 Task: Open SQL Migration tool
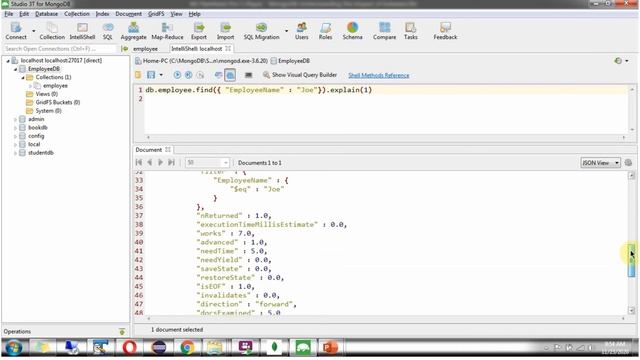pos(261,31)
